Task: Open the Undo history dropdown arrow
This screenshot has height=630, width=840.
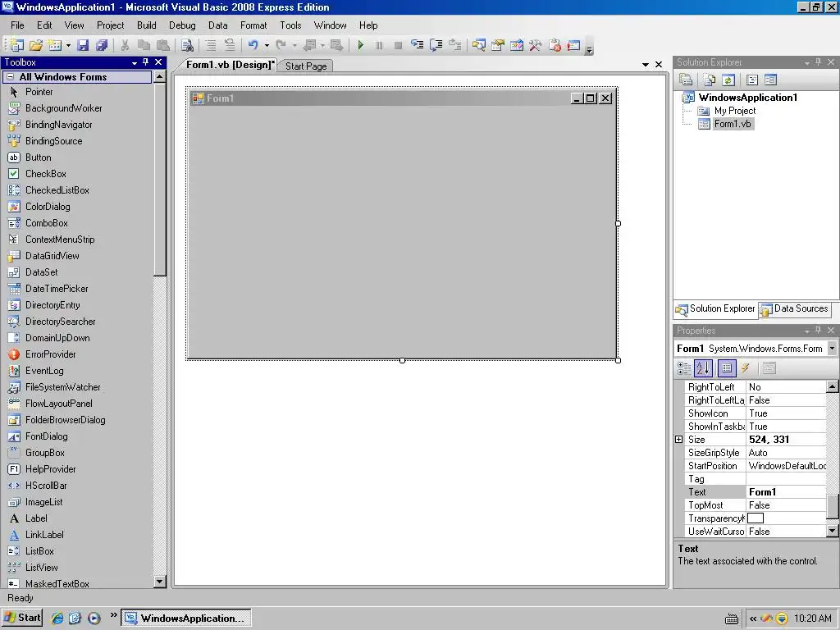Action: click(267, 46)
